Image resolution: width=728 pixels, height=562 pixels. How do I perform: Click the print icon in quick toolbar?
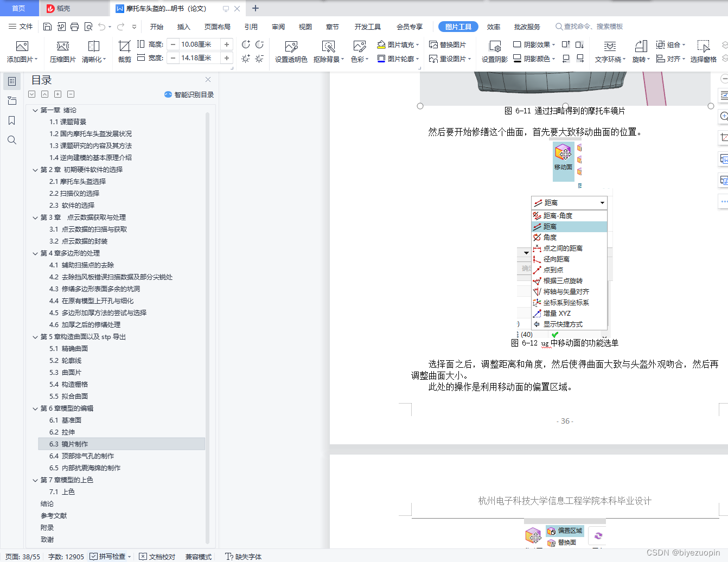click(x=75, y=27)
